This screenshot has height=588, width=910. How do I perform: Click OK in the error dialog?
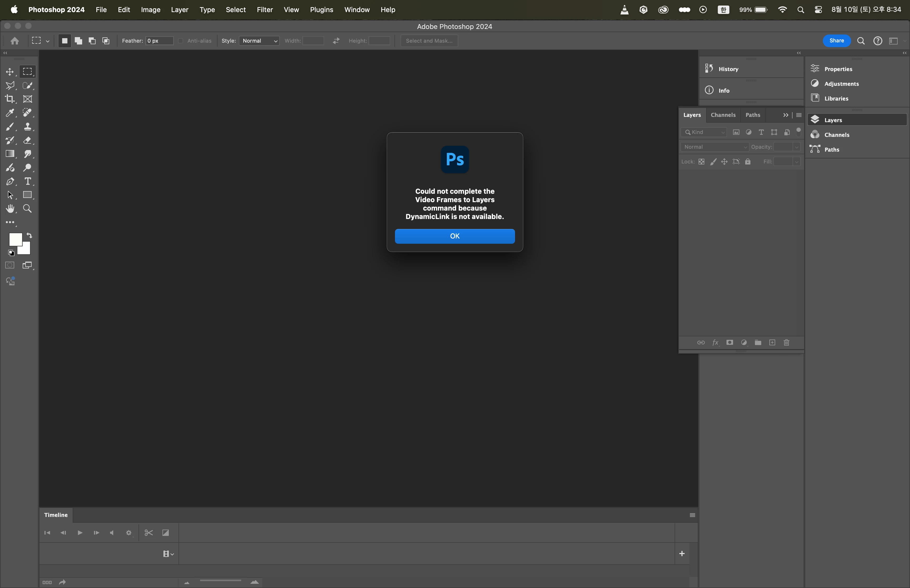(454, 236)
